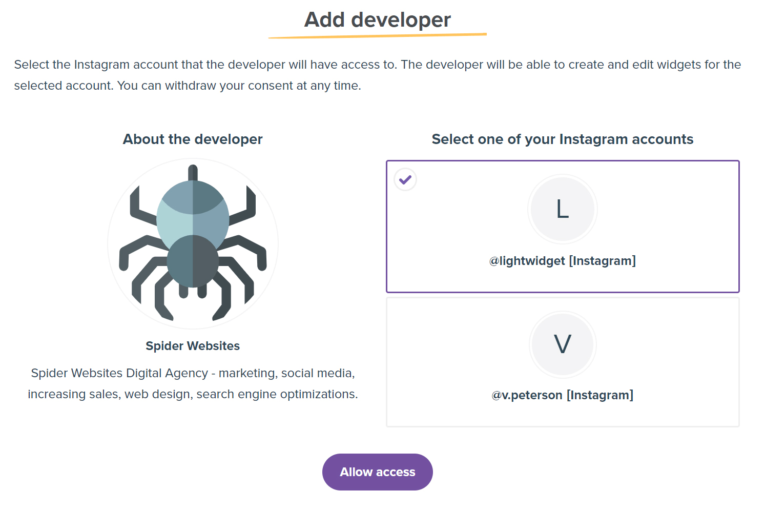Click the Add developer page title
This screenshot has width=765, height=532.
pos(378,19)
